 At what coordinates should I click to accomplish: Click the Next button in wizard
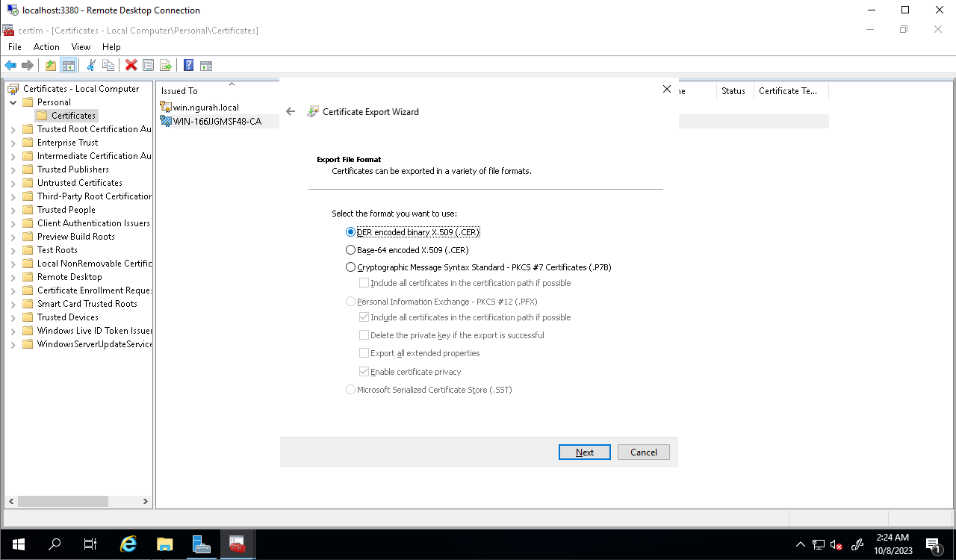(x=584, y=452)
